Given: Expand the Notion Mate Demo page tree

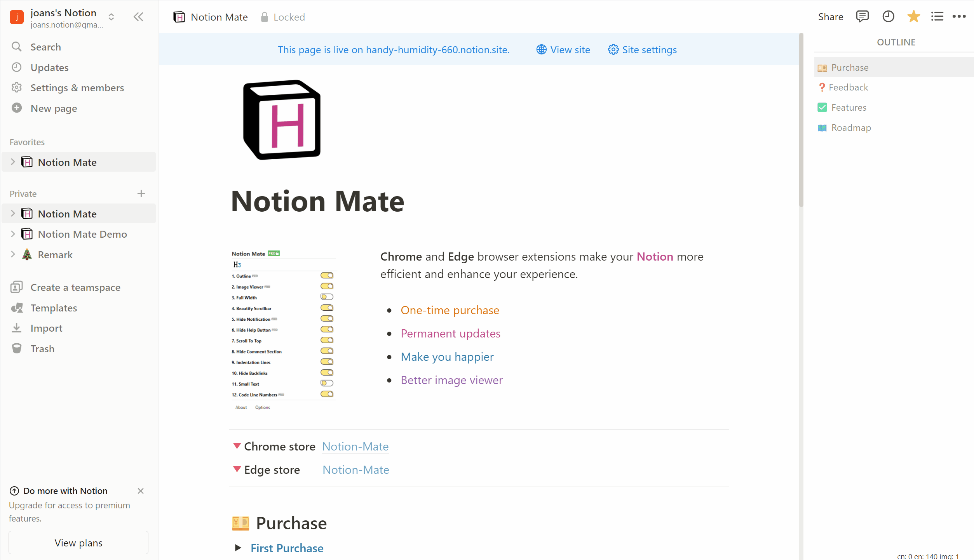Looking at the screenshot, I should [x=13, y=234].
